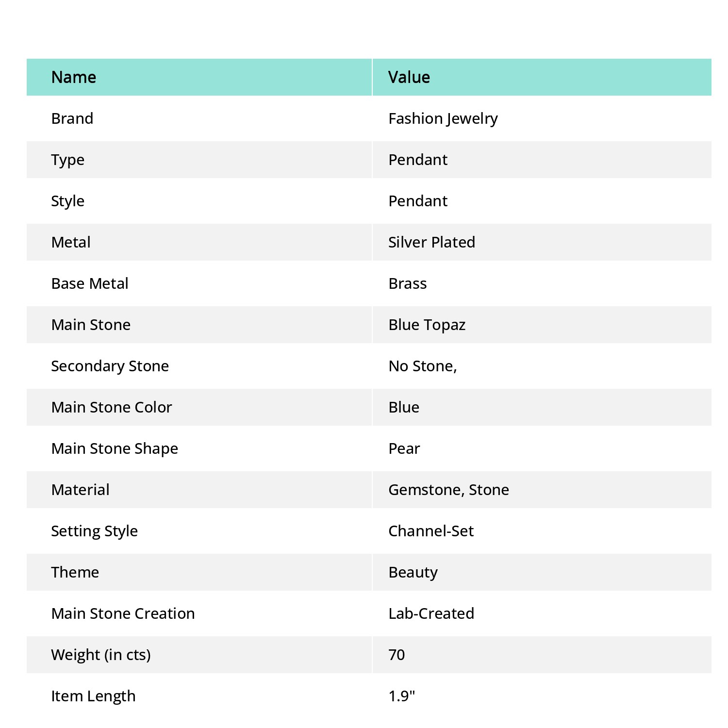Select the Base Metal label
This screenshot has height=728, width=728.
tap(90, 283)
